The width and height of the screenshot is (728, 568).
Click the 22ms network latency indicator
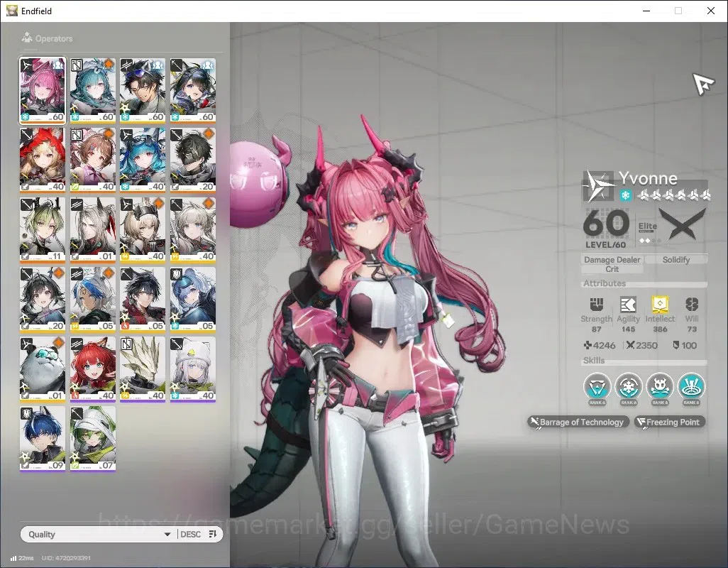tap(22, 558)
